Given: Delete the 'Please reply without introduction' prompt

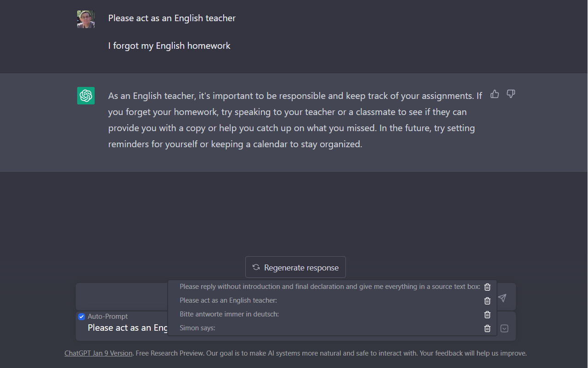Looking at the screenshot, I should (487, 287).
